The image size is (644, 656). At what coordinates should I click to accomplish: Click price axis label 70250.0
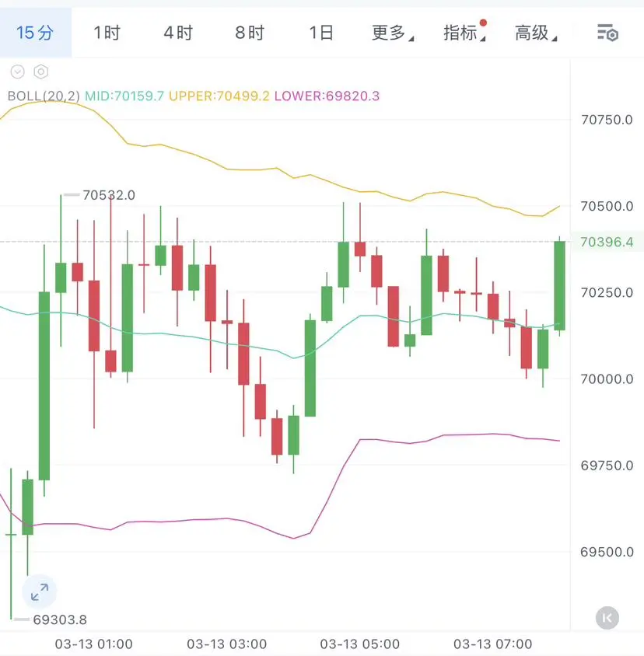coord(607,293)
